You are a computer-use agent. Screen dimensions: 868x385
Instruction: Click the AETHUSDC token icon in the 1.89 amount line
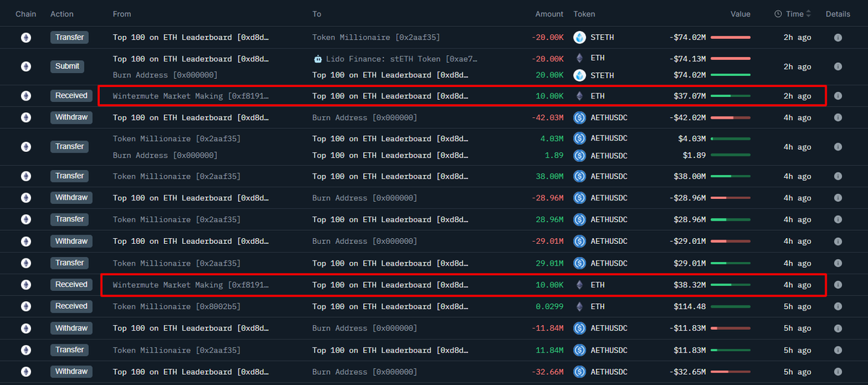click(579, 156)
